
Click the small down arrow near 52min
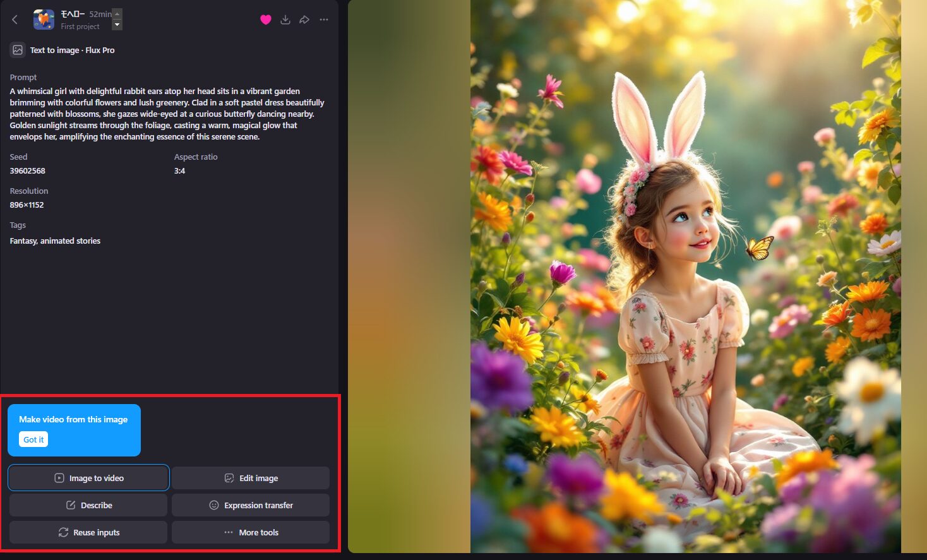[x=116, y=25]
